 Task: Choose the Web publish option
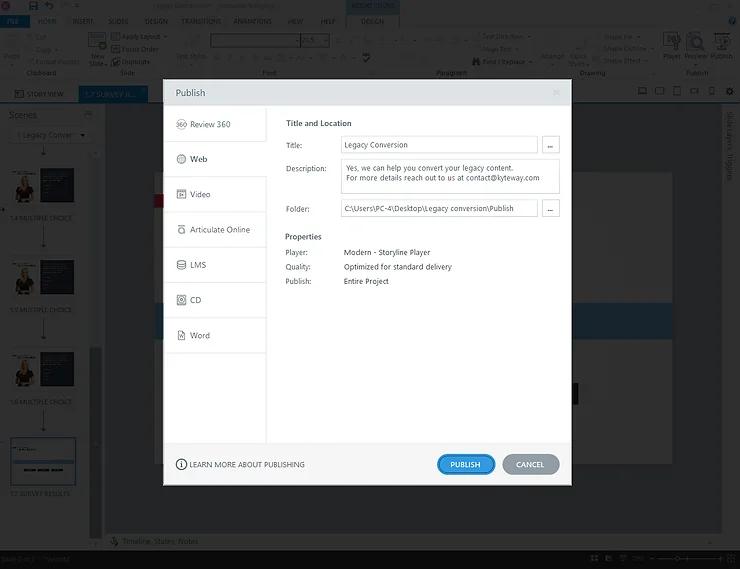point(215,159)
